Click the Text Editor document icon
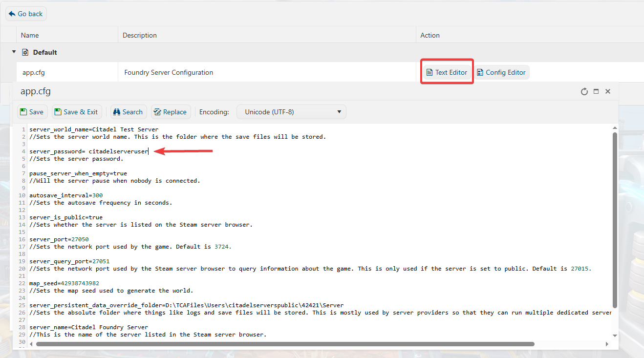644x358 pixels. click(x=429, y=72)
